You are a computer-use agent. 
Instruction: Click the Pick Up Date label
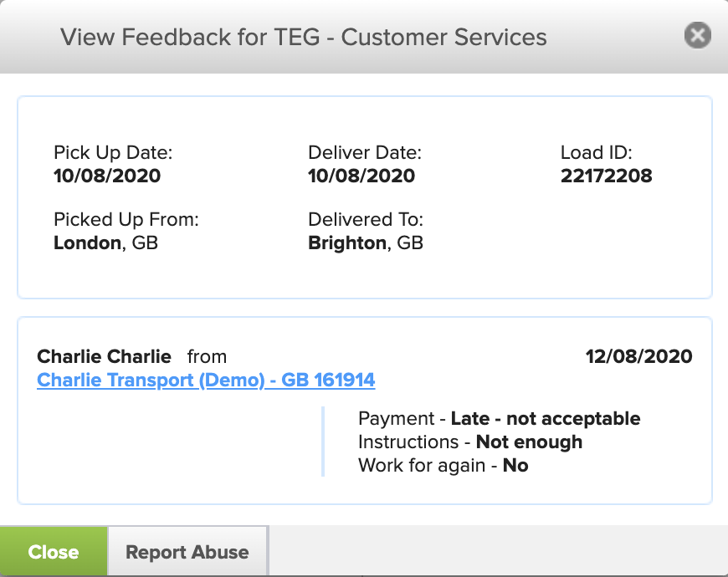[113, 153]
